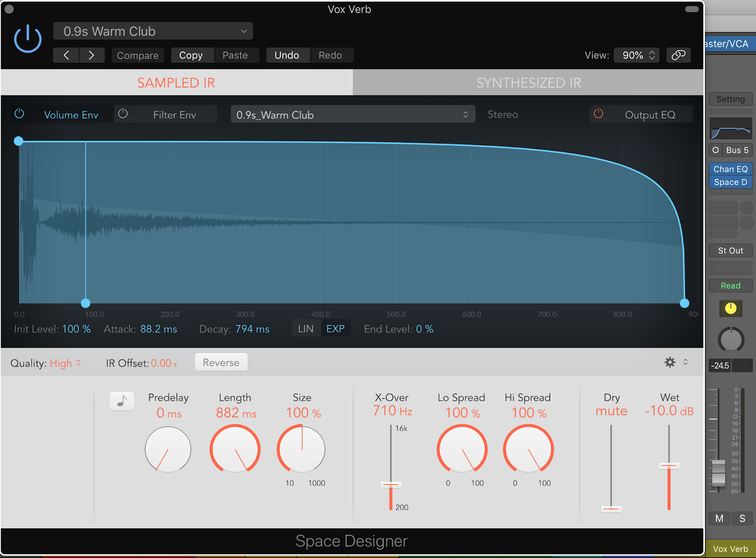Select LIN envelope decay mode
756x558 pixels.
[306, 329]
